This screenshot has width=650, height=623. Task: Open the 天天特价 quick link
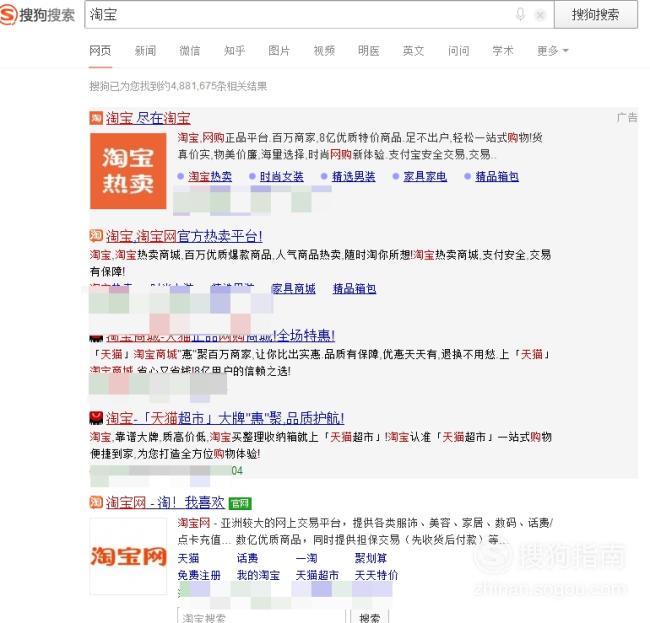(x=376, y=575)
